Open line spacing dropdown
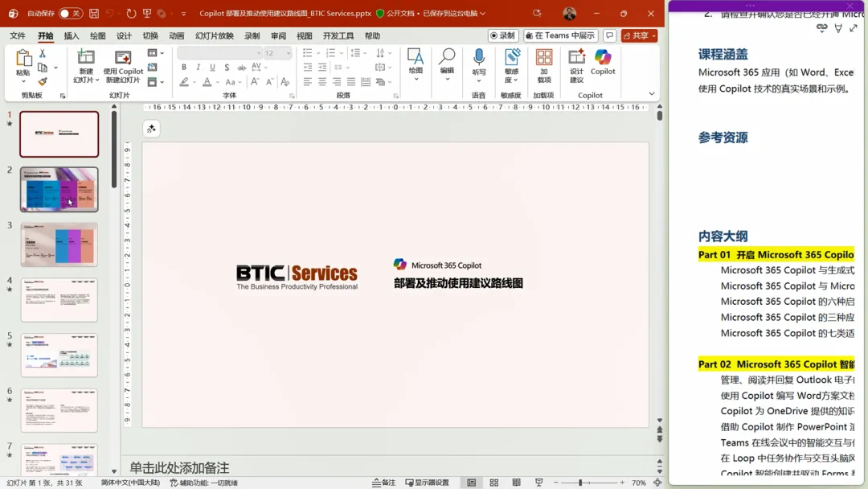Viewport: 868px width, 489px height. 365,53
